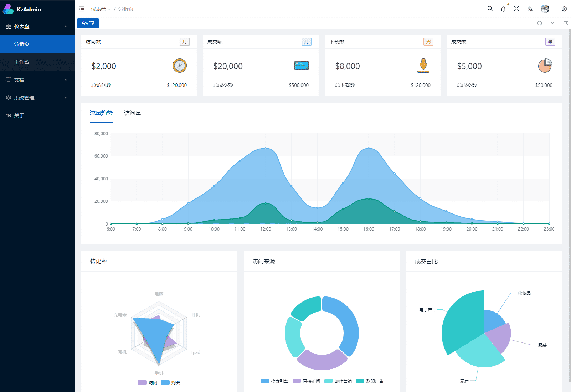Open settings via the gear icon
The width and height of the screenshot is (571, 392).
[564, 9]
